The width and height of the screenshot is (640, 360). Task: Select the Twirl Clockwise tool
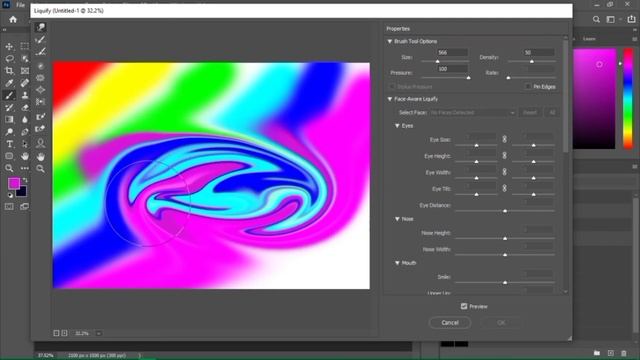(x=40, y=66)
